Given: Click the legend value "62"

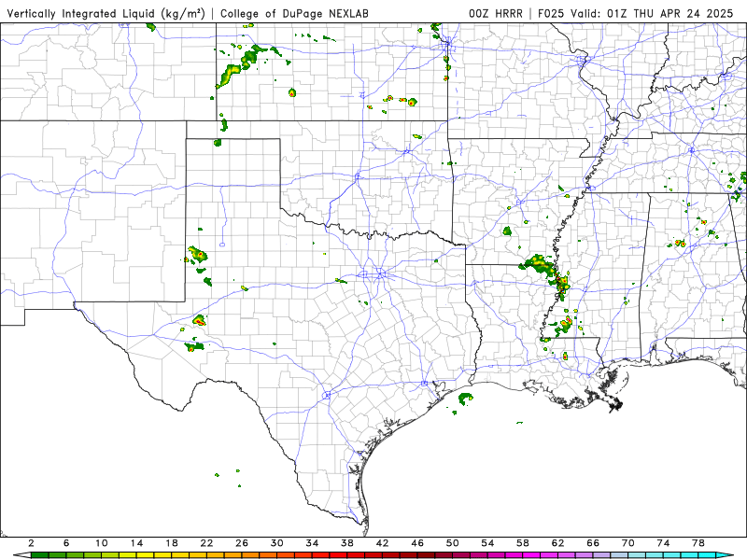Looking at the screenshot, I should [557, 543].
